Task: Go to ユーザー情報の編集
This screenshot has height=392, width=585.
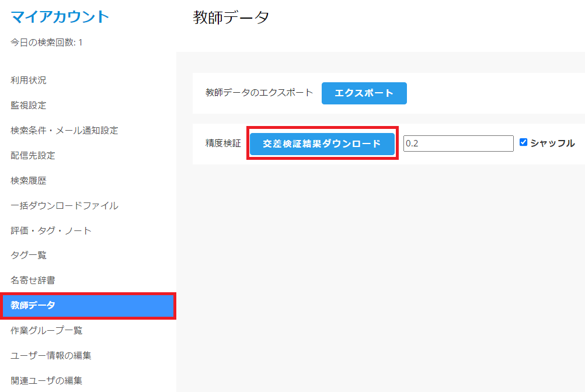Action: click(51, 356)
